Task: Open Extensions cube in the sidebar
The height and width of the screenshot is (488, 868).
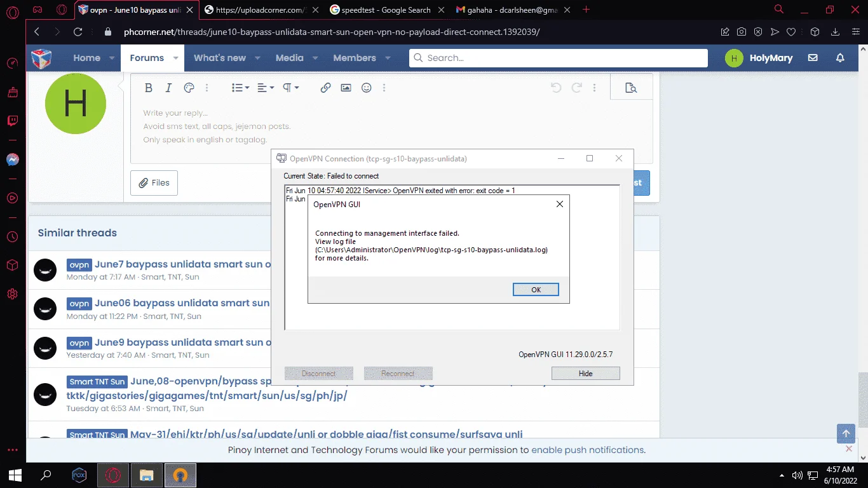Action: (13, 265)
